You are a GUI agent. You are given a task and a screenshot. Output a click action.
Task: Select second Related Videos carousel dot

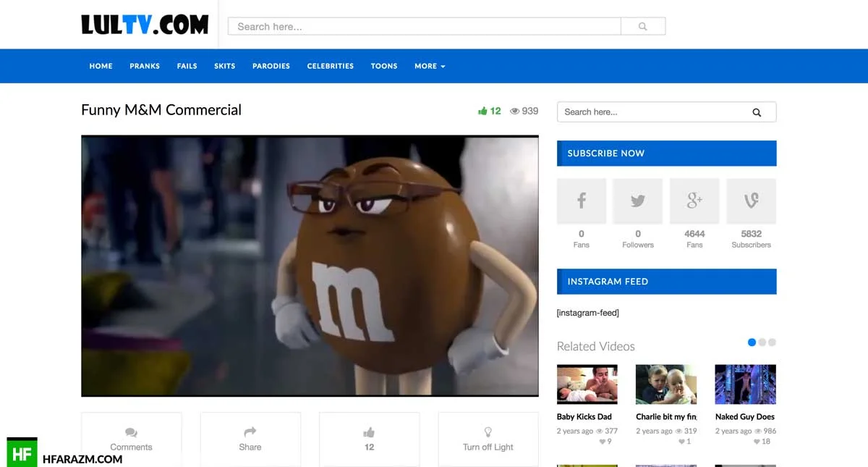coord(762,342)
